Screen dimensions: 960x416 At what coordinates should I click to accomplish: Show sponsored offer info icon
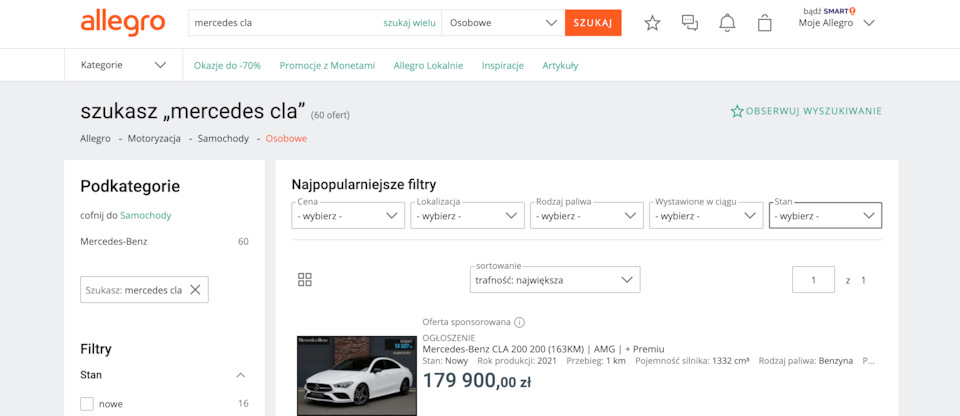pos(519,322)
